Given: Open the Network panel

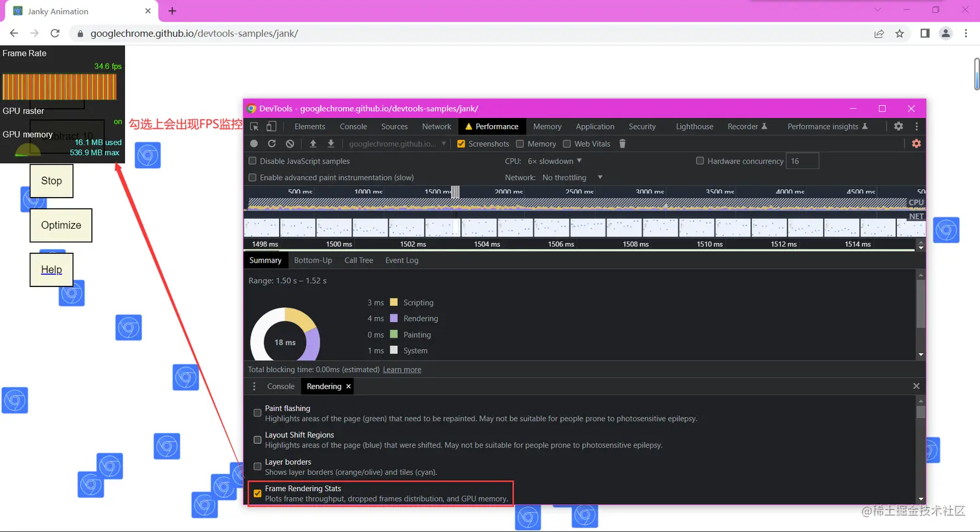Looking at the screenshot, I should [x=437, y=126].
